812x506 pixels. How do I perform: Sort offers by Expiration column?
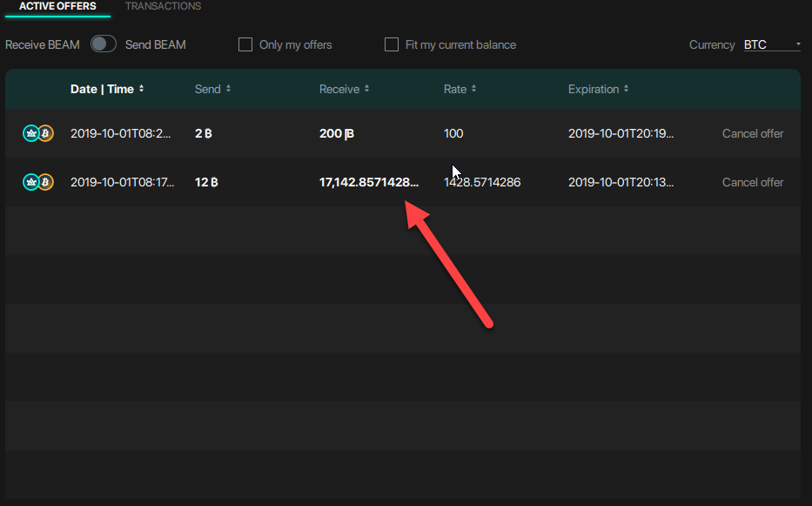coord(598,89)
